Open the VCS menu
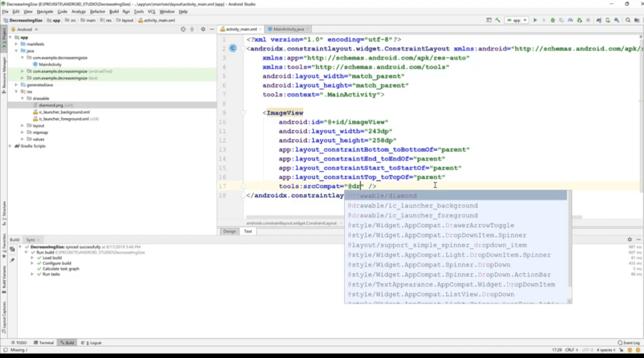644x358 pixels. click(x=151, y=11)
